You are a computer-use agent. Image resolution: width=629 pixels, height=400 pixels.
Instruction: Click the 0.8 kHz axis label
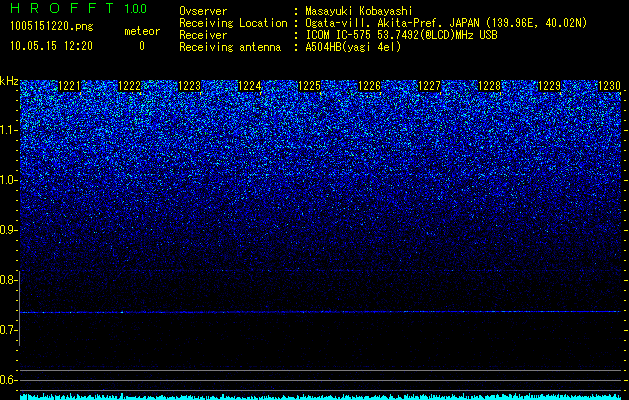tap(9, 280)
